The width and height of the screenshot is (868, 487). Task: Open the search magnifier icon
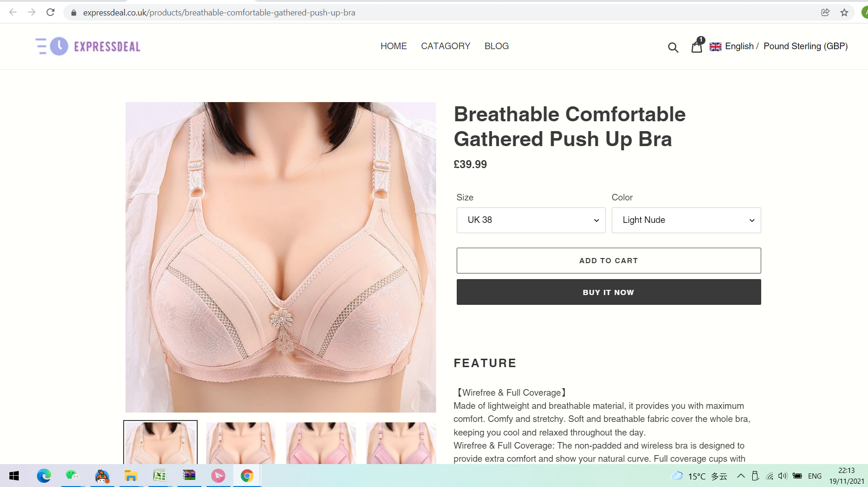pos(673,47)
